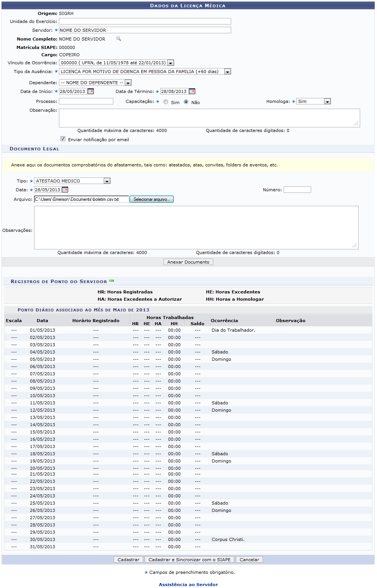Click the Data de Início date field
377x588 pixels.
coord(73,91)
